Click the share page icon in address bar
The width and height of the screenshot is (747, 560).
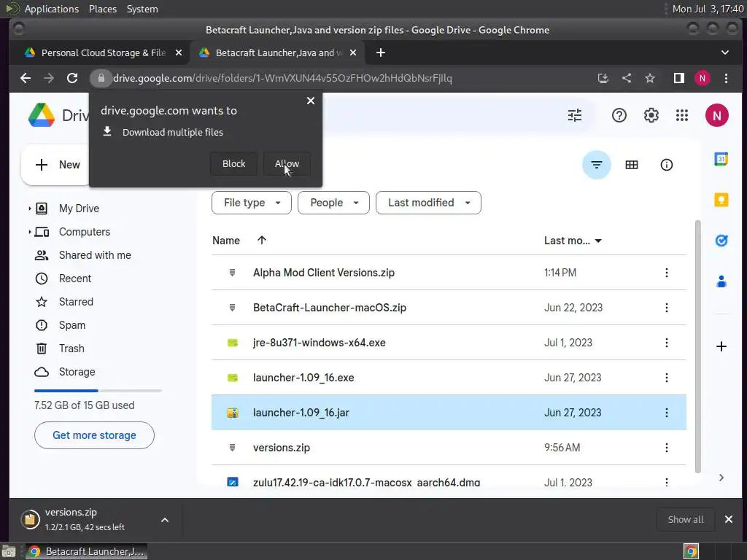tap(627, 78)
